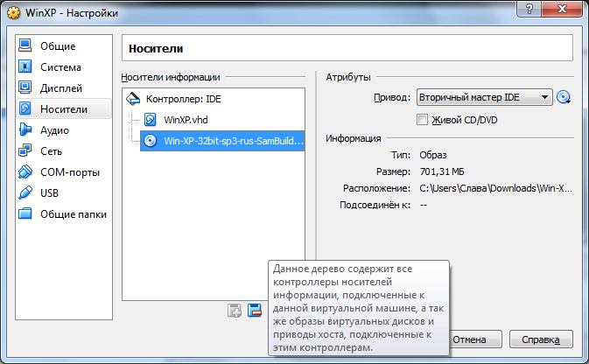Click the gear icon in title bar
Screen dimensions: 589x364
pos(14,13)
